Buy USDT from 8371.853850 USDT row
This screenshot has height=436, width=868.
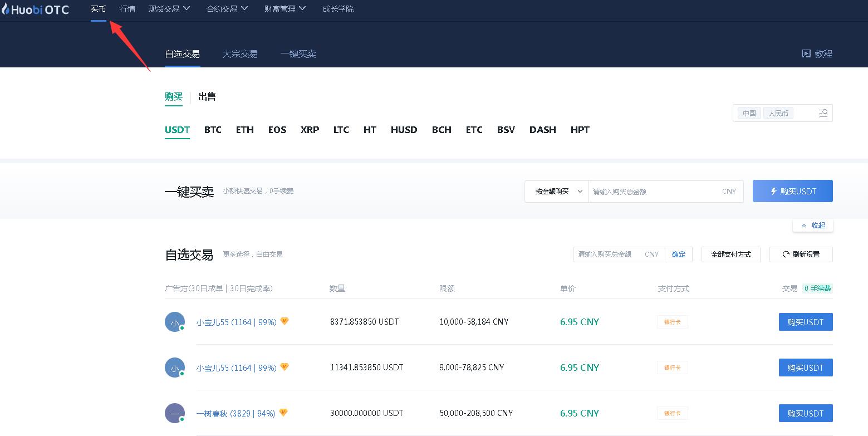(x=806, y=322)
